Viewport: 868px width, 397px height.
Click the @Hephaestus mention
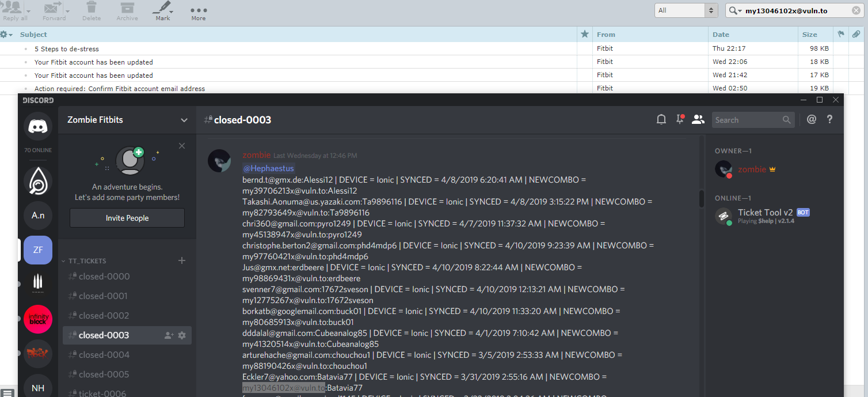point(268,168)
